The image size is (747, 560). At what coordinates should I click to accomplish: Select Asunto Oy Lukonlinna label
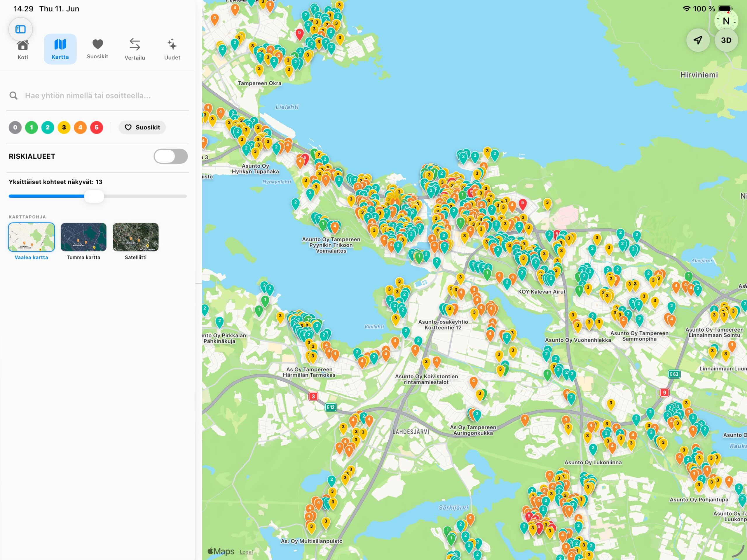593,463
